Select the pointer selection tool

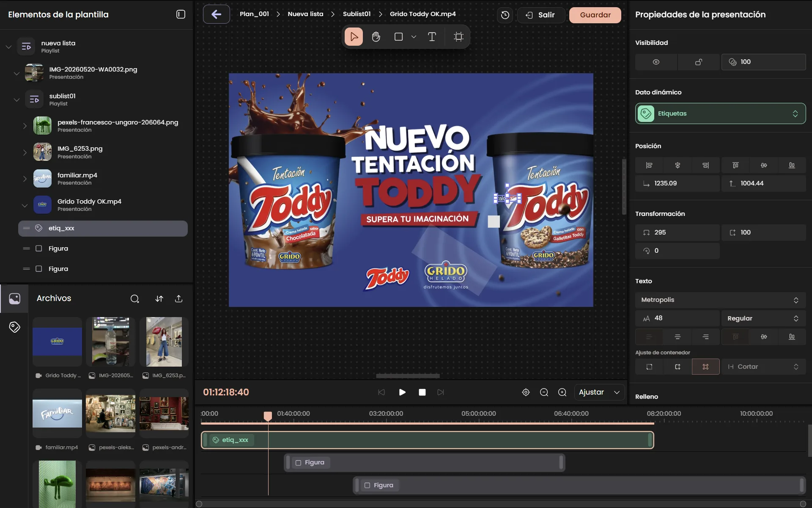tap(354, 37)
